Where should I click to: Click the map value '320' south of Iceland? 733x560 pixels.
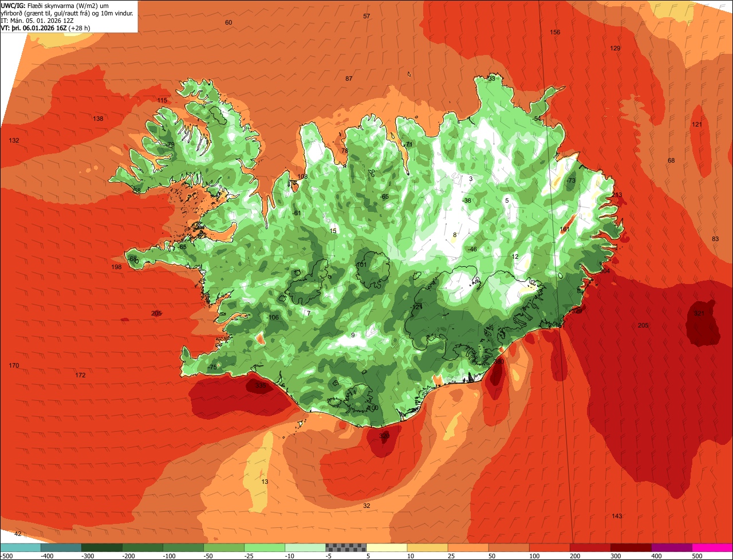[x=384, y=436]
